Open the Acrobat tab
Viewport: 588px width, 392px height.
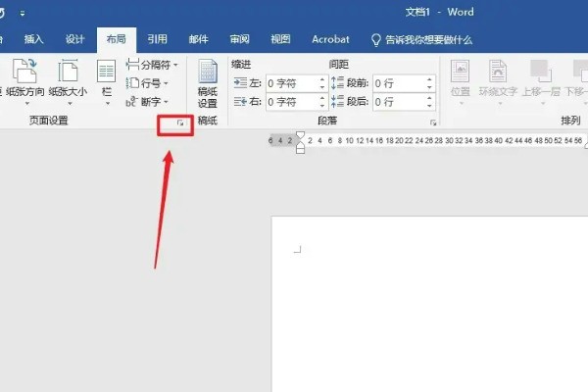tap(330, 39)
